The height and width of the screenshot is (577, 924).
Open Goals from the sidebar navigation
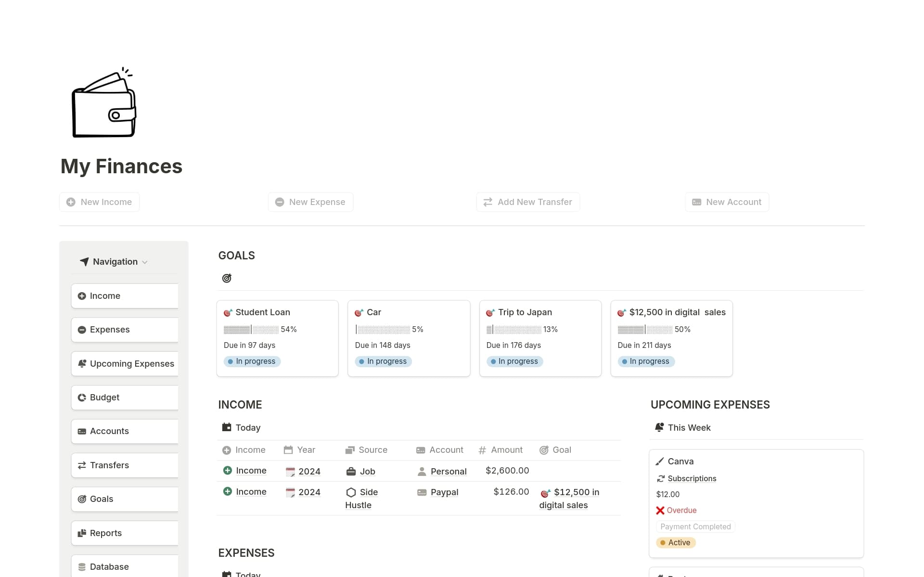[101, 499]
